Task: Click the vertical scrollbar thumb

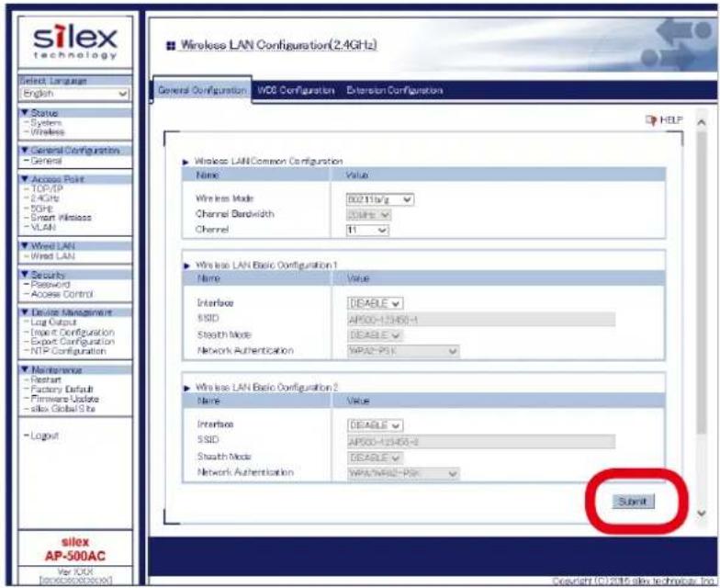Action: coord(702,283)
